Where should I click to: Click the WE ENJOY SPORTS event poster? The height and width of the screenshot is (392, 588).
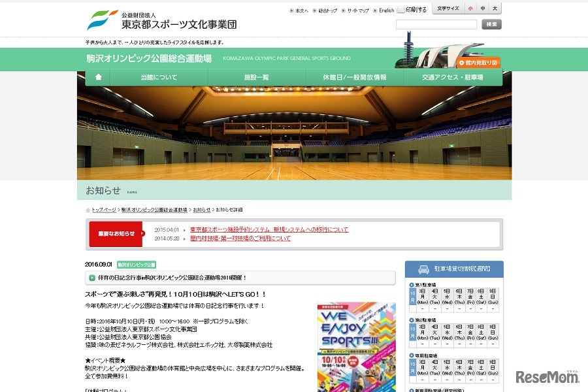pos(357,346)
